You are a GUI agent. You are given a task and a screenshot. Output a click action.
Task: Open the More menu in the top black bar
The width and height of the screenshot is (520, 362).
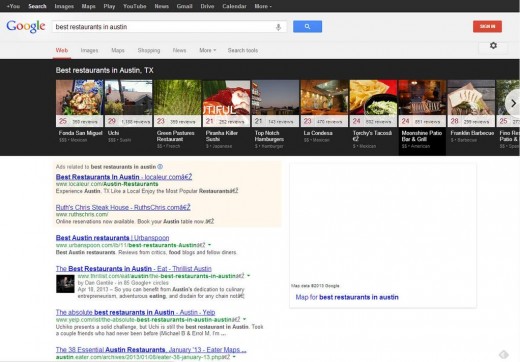pyautogui.click(x=263, y=6)
